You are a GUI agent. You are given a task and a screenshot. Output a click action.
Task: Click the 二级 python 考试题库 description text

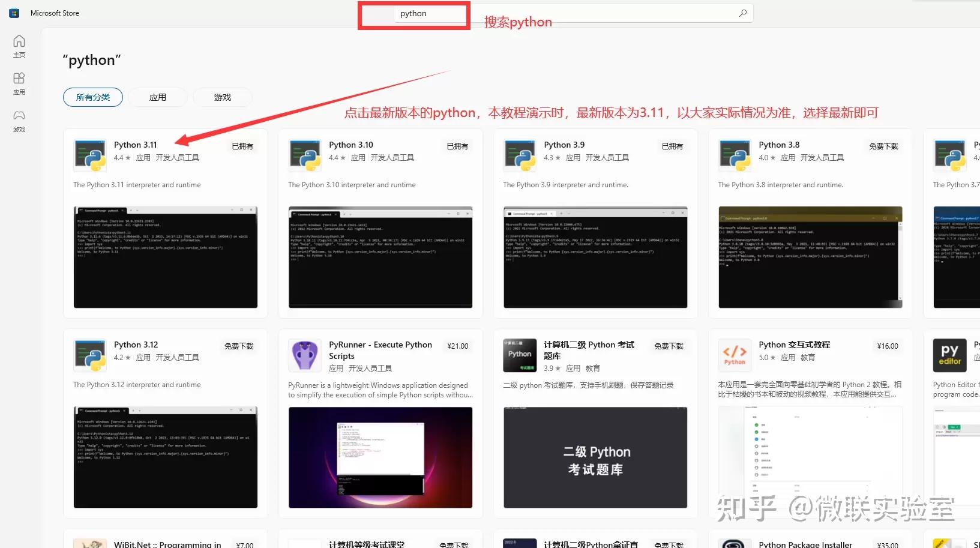pyautogui.click(x=588, y=385)
